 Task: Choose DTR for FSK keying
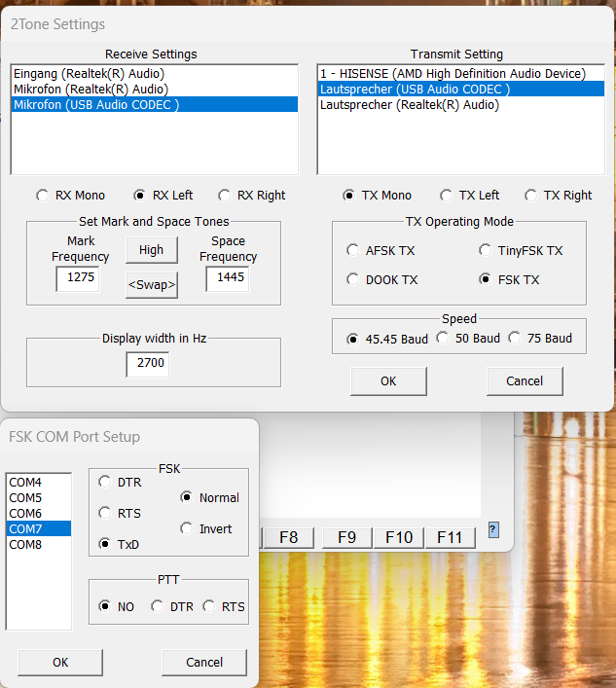[104, 483]
